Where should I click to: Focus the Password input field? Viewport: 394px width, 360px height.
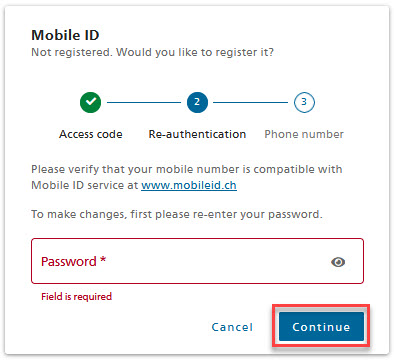coord(197,261)
